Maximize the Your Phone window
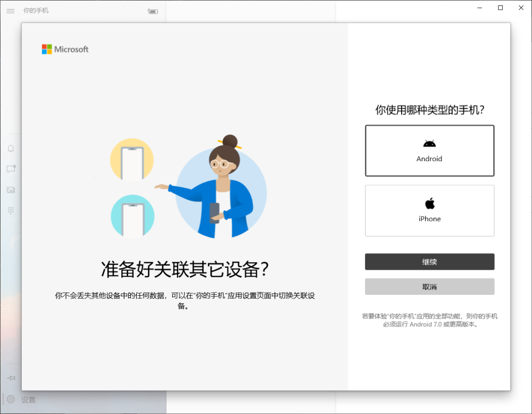The image size is (532, 414). coord(501,8)
